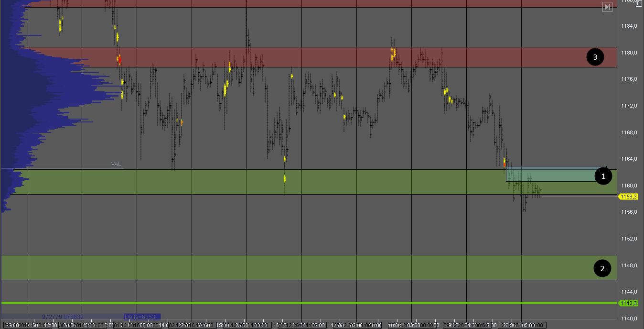Click the 972779 978832 volume totals text
The width and height of the screenshot is (644, 329).
coord(63,317)
